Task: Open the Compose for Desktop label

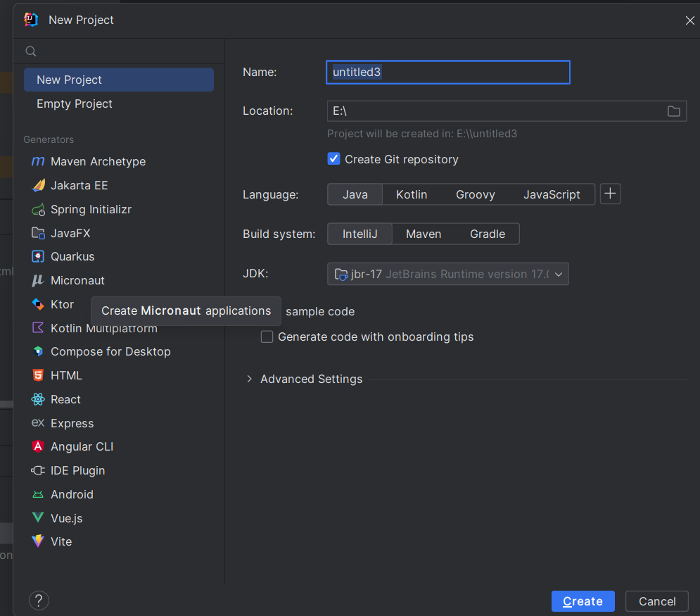Action: [x=110, y=351]
